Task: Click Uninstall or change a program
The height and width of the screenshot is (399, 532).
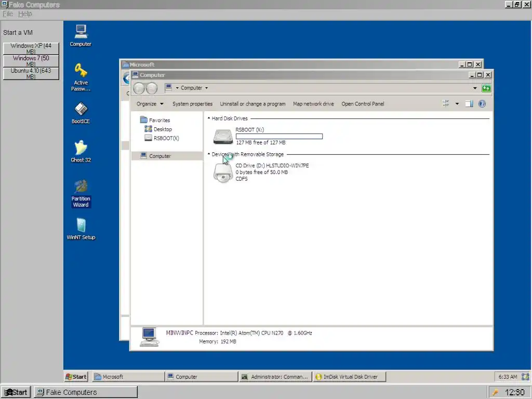Action: [252, 104]
